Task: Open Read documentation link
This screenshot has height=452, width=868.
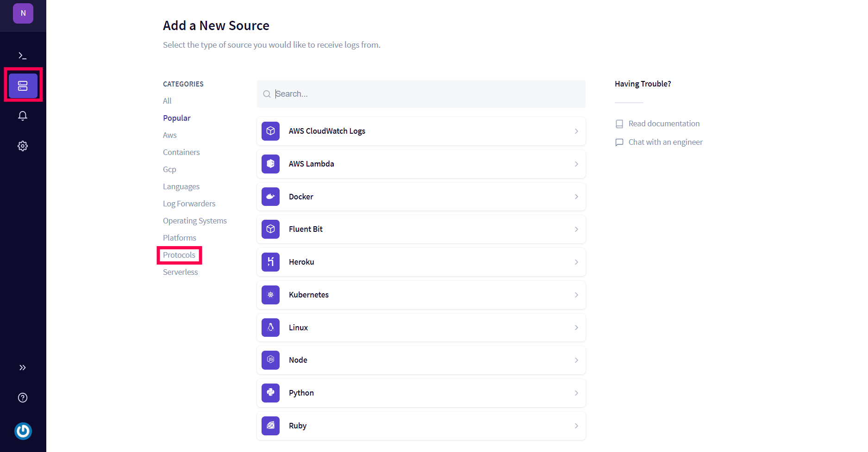Action: (x=663, y=124)
